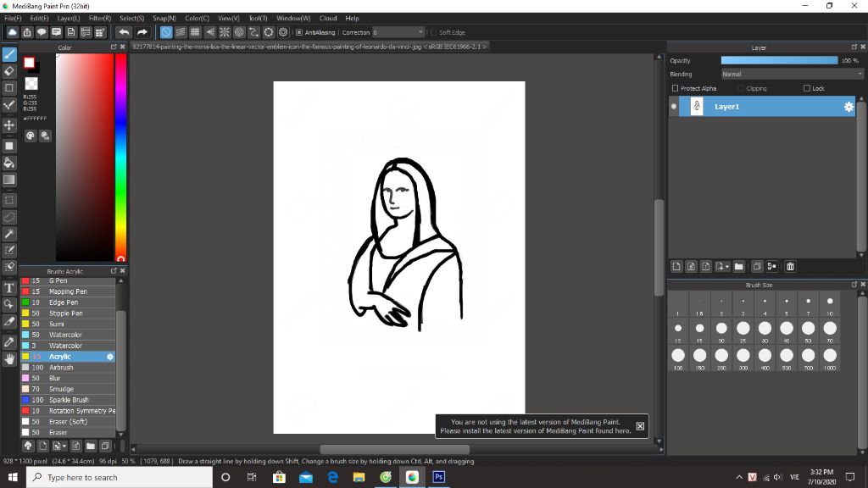Create a new raster layer

coord(676,267)
